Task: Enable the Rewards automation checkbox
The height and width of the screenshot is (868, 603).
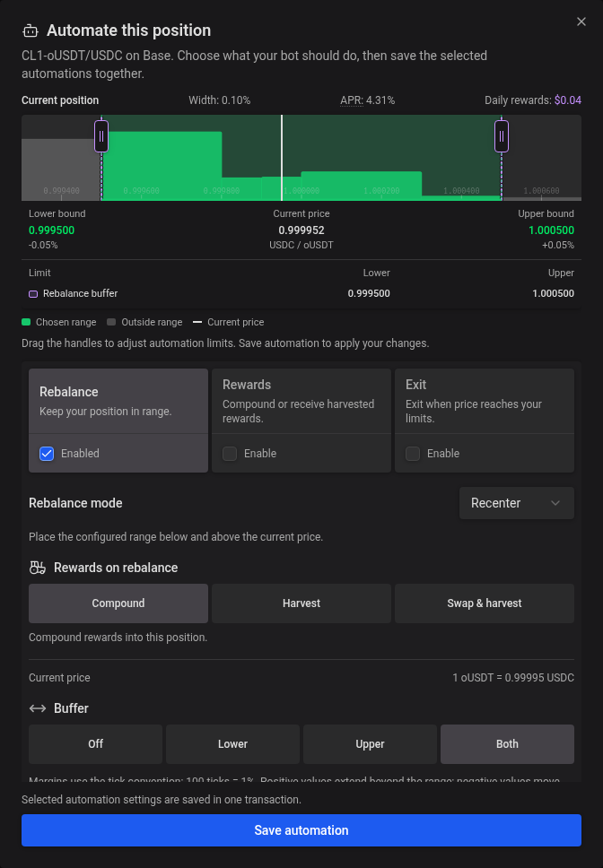Action: (x=229, y=454)
